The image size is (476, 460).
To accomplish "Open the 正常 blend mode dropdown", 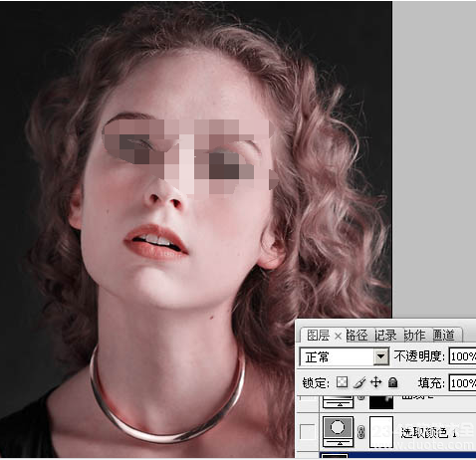I will pos(345,356).
